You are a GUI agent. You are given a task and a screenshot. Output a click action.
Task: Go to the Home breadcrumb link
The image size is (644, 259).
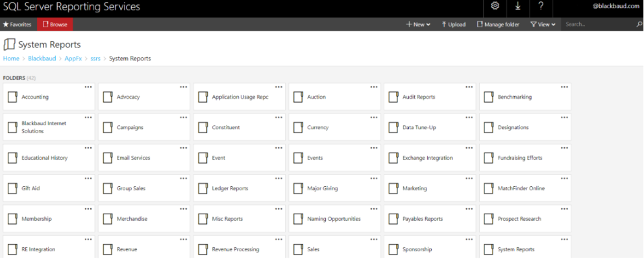tap(11, 58)
